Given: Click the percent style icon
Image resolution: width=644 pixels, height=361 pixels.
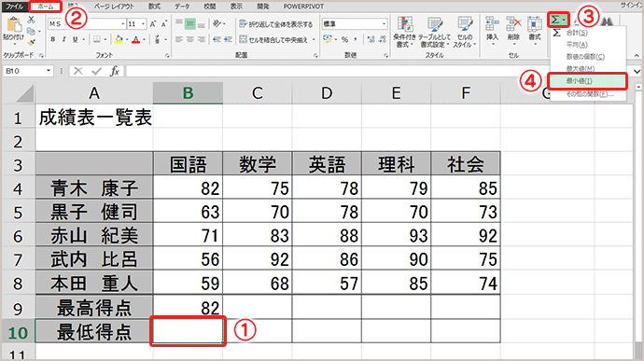Looking at the screenshot, I should pos(344,39).
